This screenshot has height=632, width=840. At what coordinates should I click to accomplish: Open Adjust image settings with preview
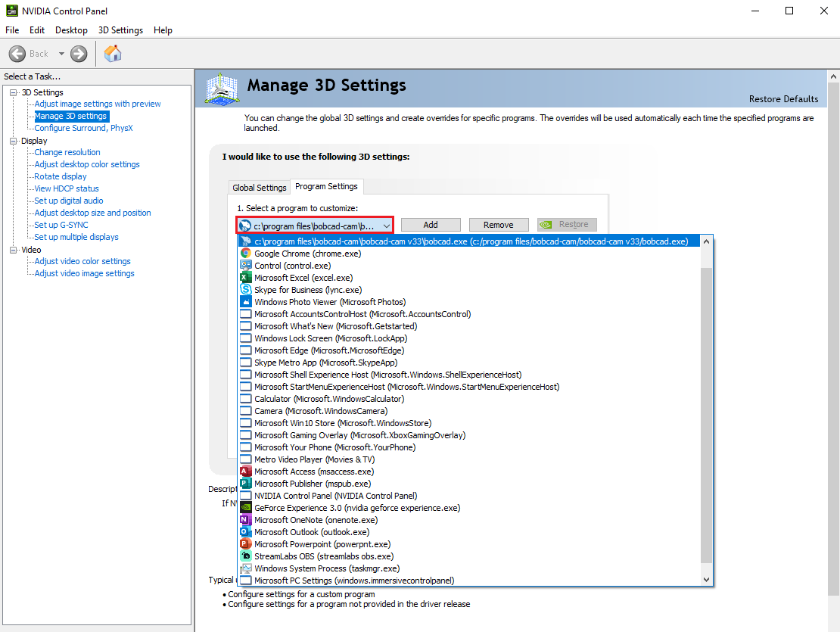click(98, 104)
